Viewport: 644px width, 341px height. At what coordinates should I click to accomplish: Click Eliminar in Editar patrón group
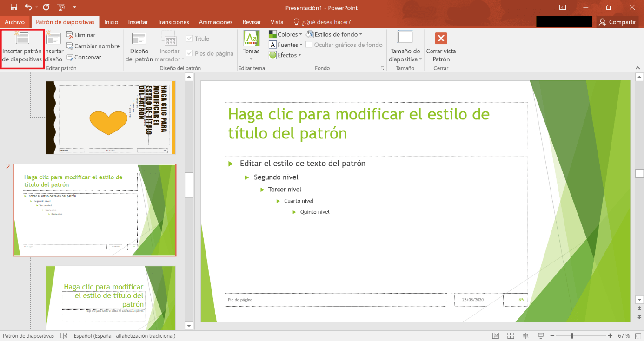[x=81, y=35]
